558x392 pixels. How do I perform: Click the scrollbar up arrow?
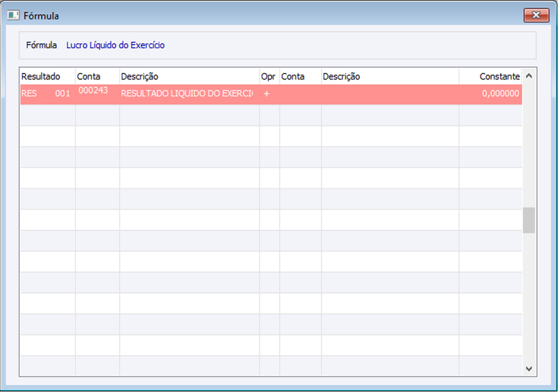pos(529,76)
